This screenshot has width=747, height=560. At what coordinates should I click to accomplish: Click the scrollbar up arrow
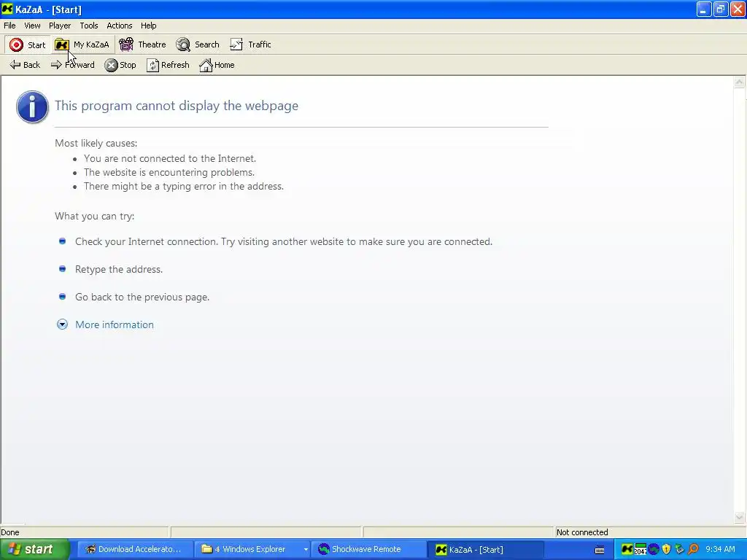(740, 82)
